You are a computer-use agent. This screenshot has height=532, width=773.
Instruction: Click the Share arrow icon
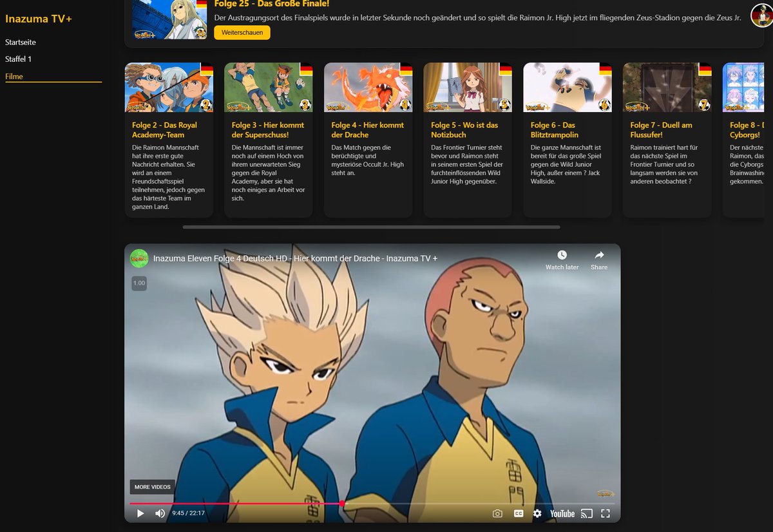599,256
